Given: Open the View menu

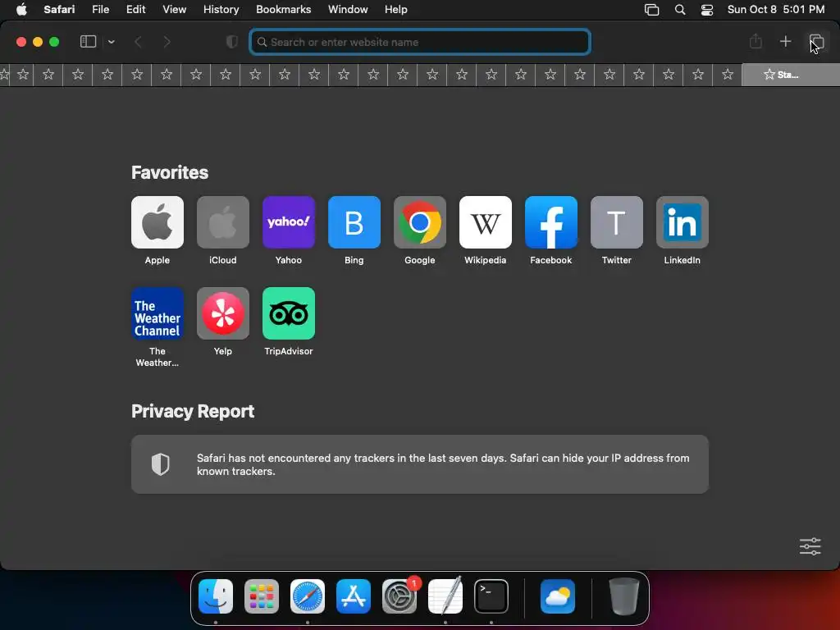Looking at the screenshot, I should click(x=174, y=9).
